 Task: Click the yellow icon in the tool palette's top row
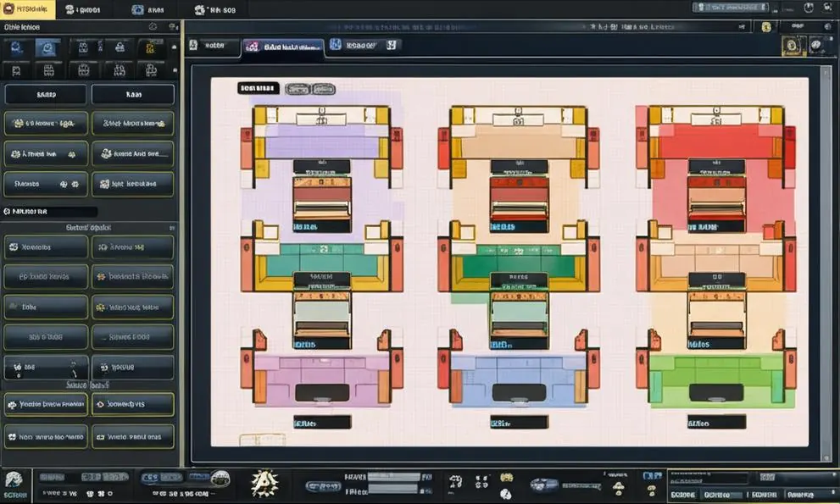pyautogui.click(x=149, y=48)
